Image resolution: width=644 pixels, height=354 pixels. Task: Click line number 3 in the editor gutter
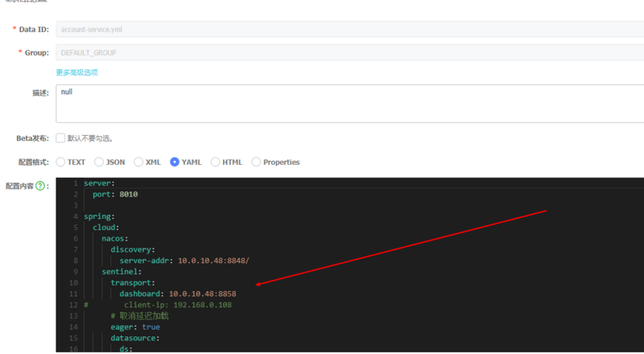click(x=75, y=205)
